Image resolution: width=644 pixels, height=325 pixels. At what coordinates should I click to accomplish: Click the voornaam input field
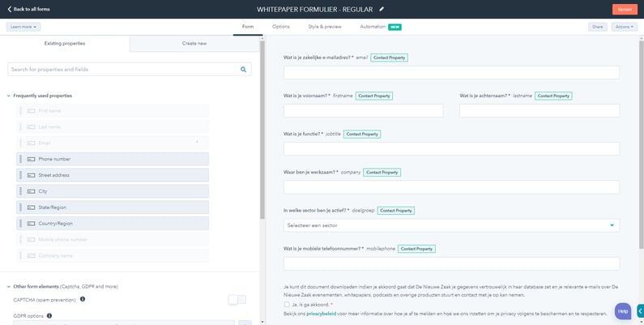(x=364, y=110)
